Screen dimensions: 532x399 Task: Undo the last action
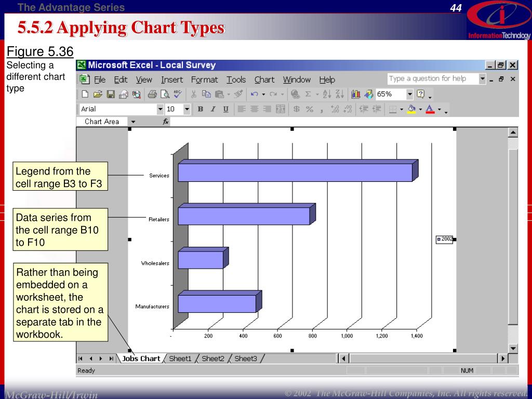click(254, 95)
